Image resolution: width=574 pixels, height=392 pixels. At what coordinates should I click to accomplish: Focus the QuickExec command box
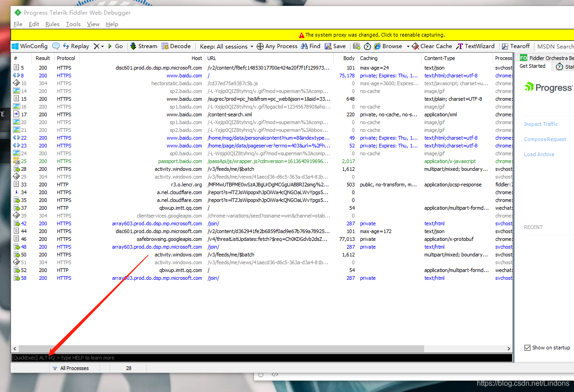click(x=261, y=358)
